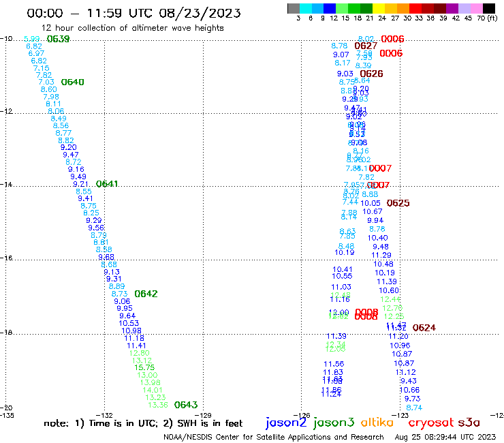Screen dimensions: 504x443
Task: Click the gray swatch in the color legend
Action: tap(294, 8)
